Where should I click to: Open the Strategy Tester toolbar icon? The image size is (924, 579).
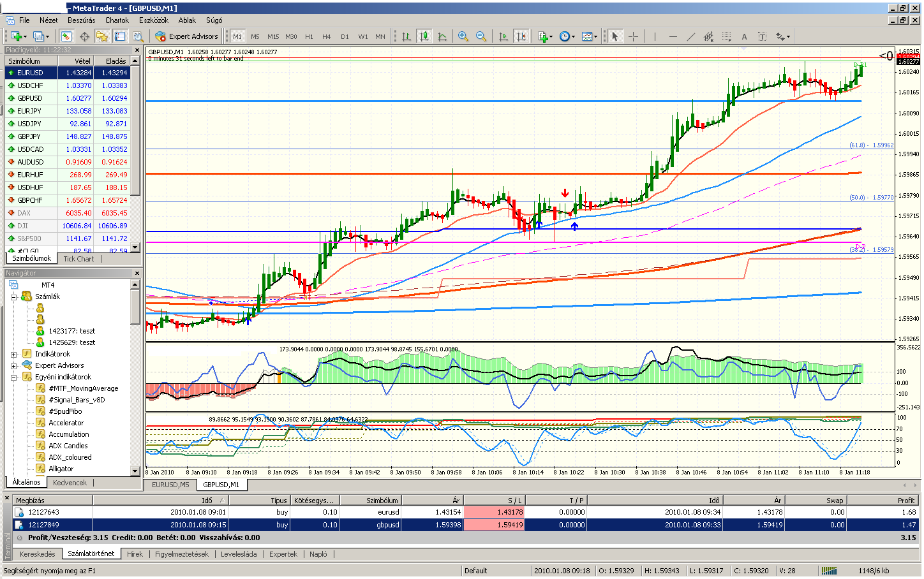(137, 36)
